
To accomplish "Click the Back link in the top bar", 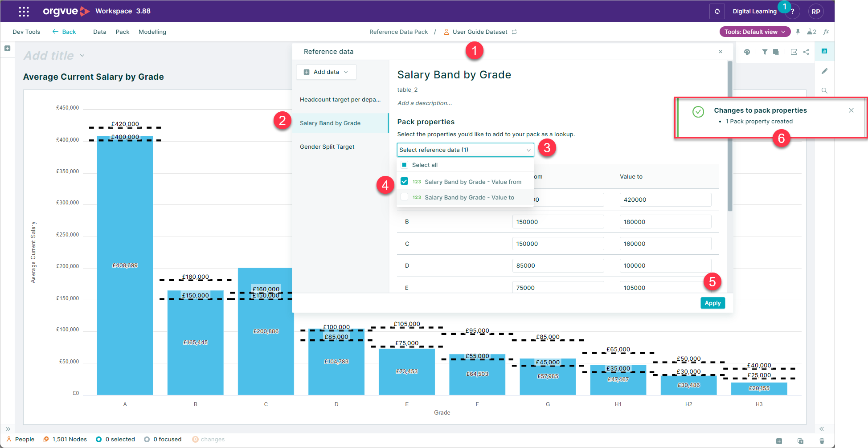I will pos(64,32).
